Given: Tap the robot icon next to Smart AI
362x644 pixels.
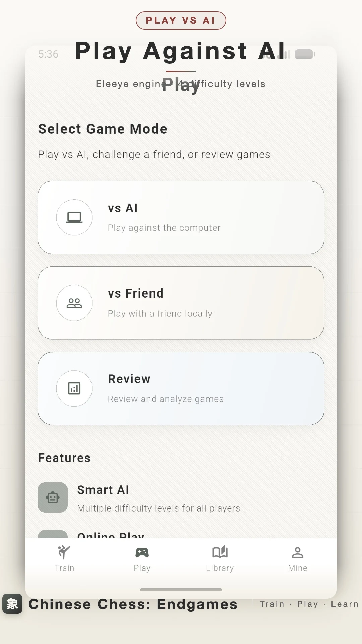Looking at the screenshot, I should [x=53, y=497].
